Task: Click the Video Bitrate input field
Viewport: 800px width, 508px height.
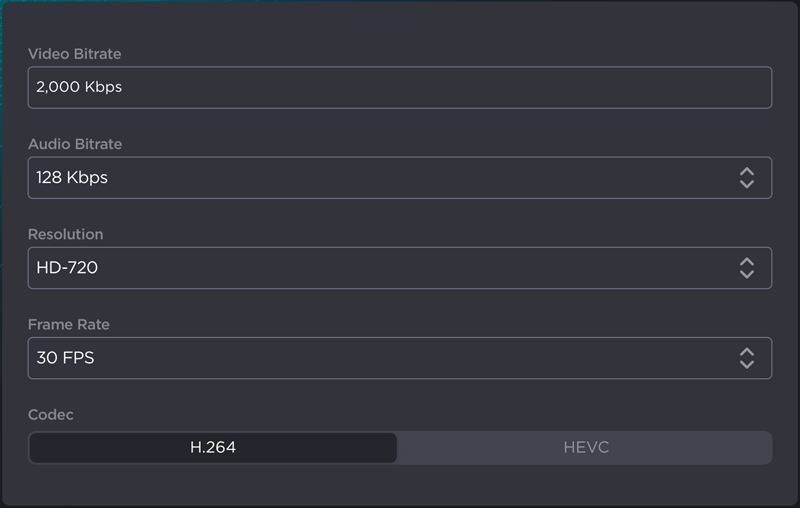Action: (400, 87)
